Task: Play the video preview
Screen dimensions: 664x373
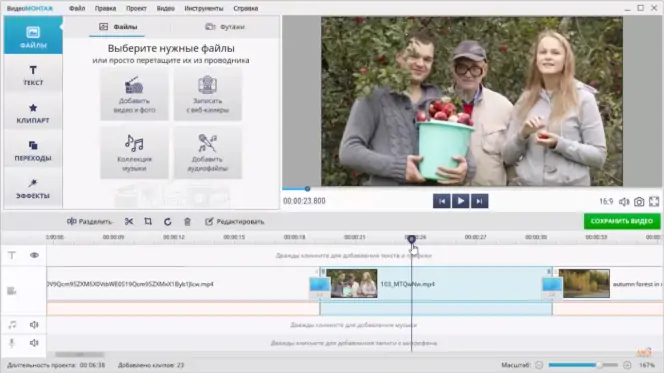Action: pyautogui.click(x=461, y=201)
